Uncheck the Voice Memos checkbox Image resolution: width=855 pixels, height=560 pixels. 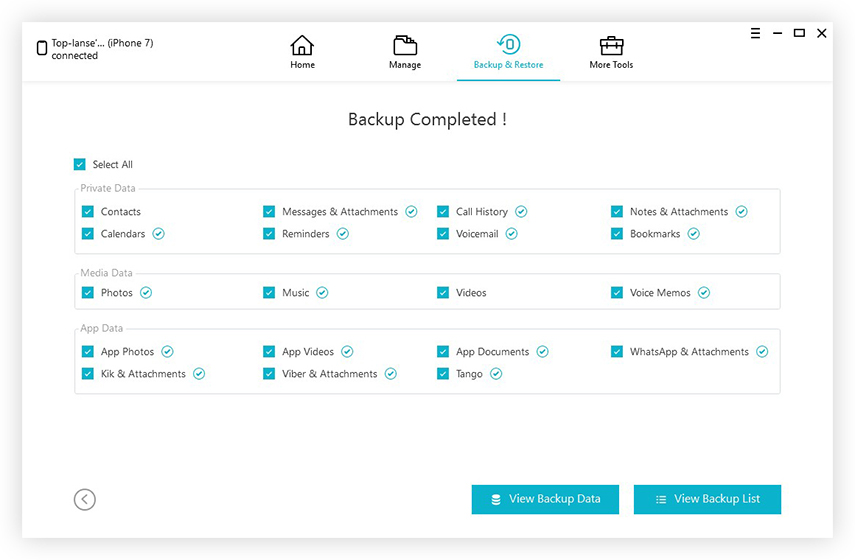point(617,293)
